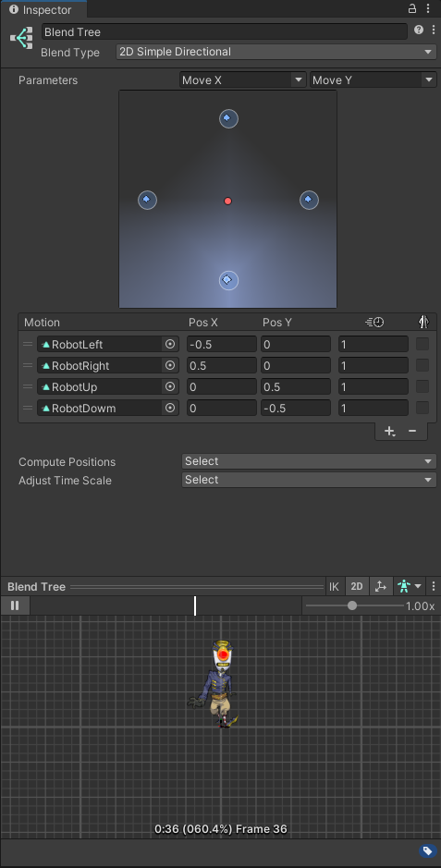Open the Move X parameter dropdown
The height and width of the screenshot is (868, 441).
click(243, 80)
